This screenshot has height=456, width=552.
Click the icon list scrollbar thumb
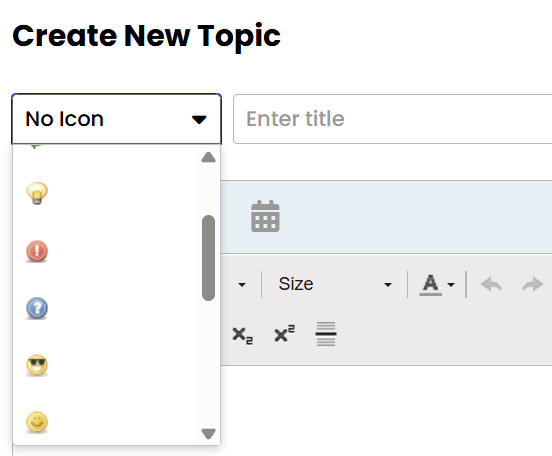[208, 258]
